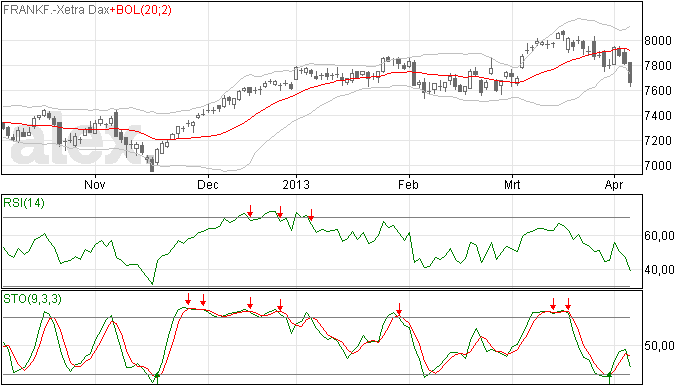Click the Apr date axis label
The width and height of the screenshot is (690, 387).
coord(614,184)
